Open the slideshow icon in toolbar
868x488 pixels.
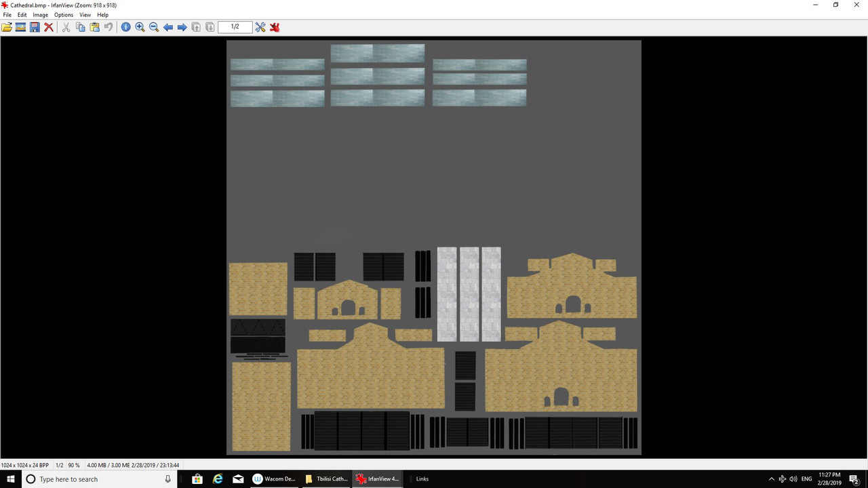(20, 27)
